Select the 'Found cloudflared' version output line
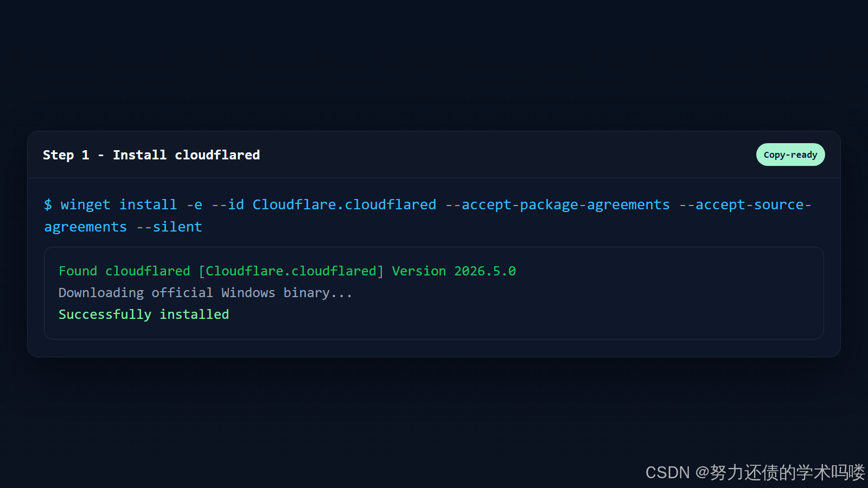This screenshot has height=488, width=868. pos(287,271)
